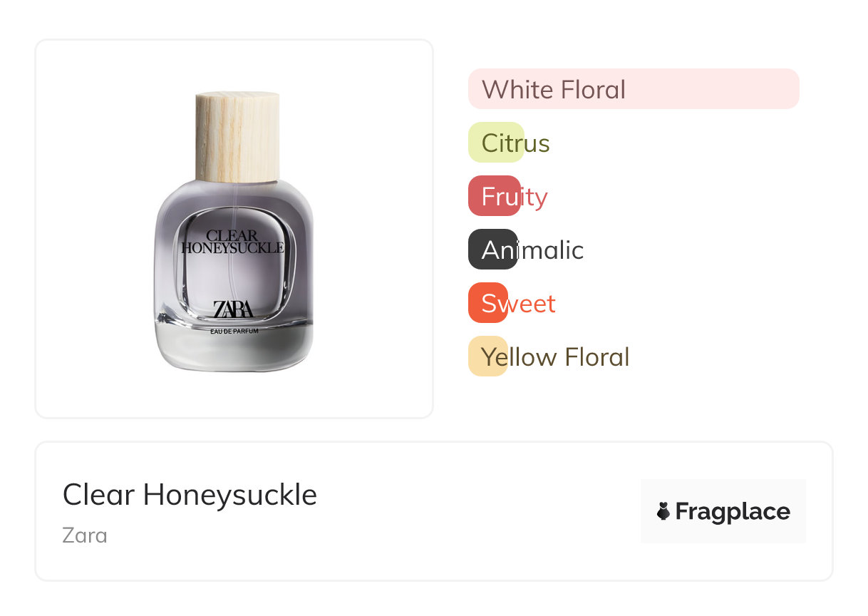The width and height of the screenshot is (868, 616).
Task: Click the ZARA logo printed on bottle
Action: [x=233, y=309]
